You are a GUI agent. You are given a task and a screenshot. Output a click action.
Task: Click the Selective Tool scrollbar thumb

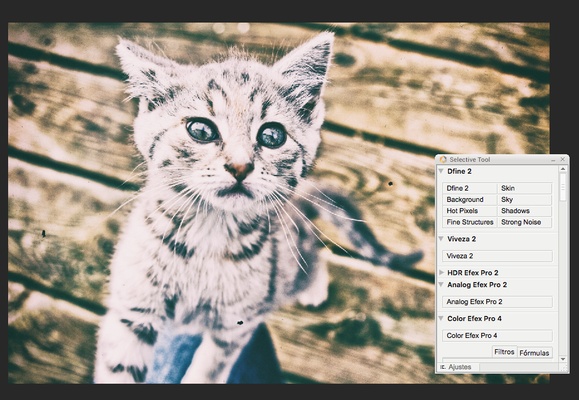(x=563, y=187)
